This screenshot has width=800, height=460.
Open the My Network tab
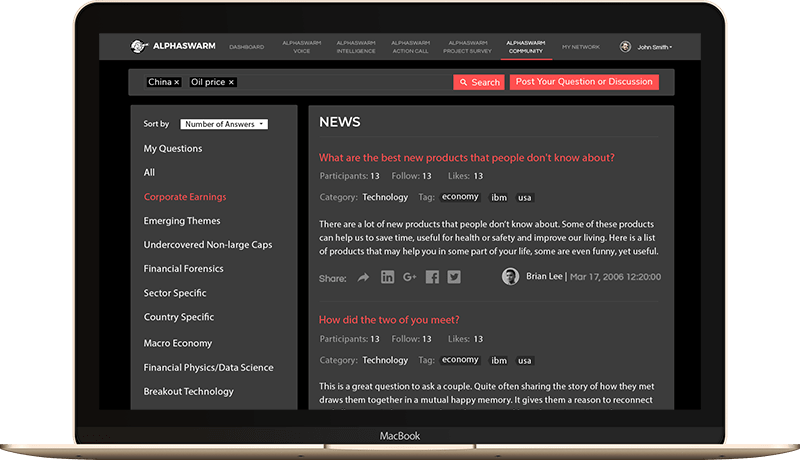click(x=581, y=47)
